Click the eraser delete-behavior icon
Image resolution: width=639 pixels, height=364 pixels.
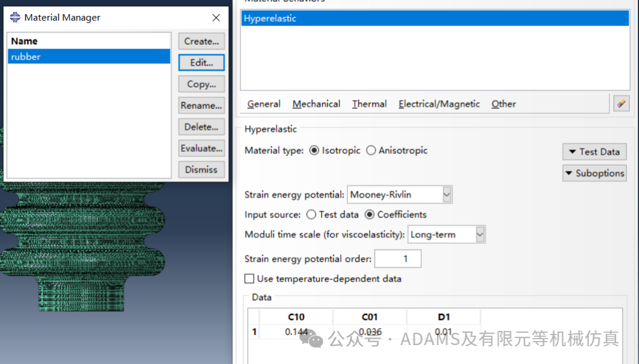[x=621, y=104]
